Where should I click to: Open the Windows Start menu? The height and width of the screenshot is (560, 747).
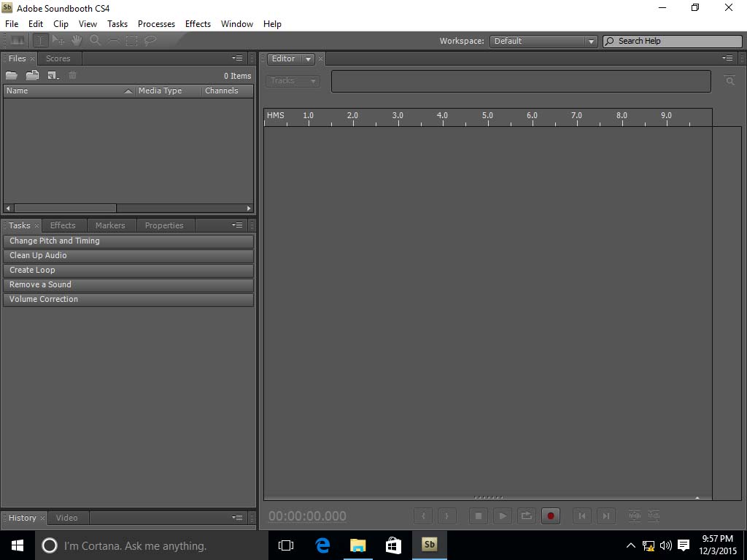click(x=18, y=545)
